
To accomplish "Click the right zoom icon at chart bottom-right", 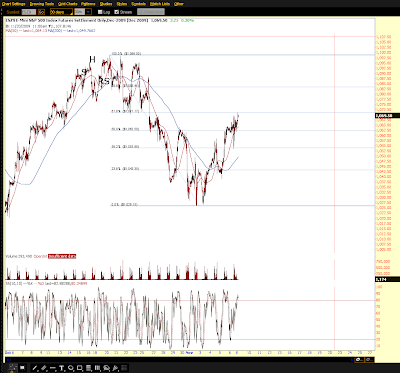I will pos(369,360).
